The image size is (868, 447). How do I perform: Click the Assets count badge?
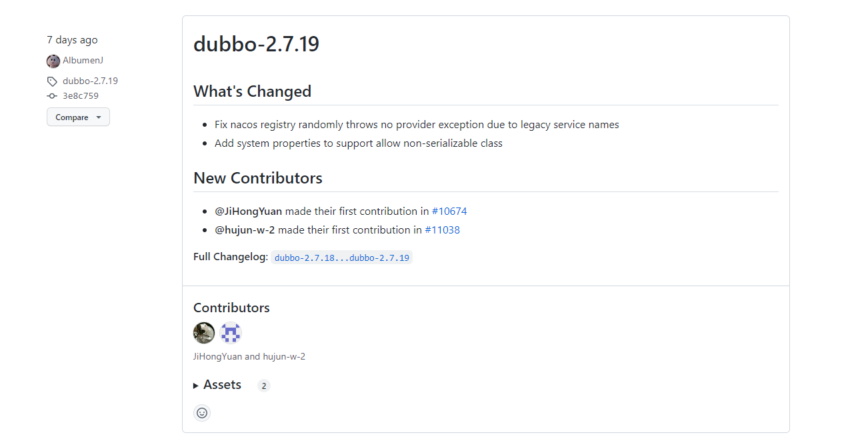(263, 386)
